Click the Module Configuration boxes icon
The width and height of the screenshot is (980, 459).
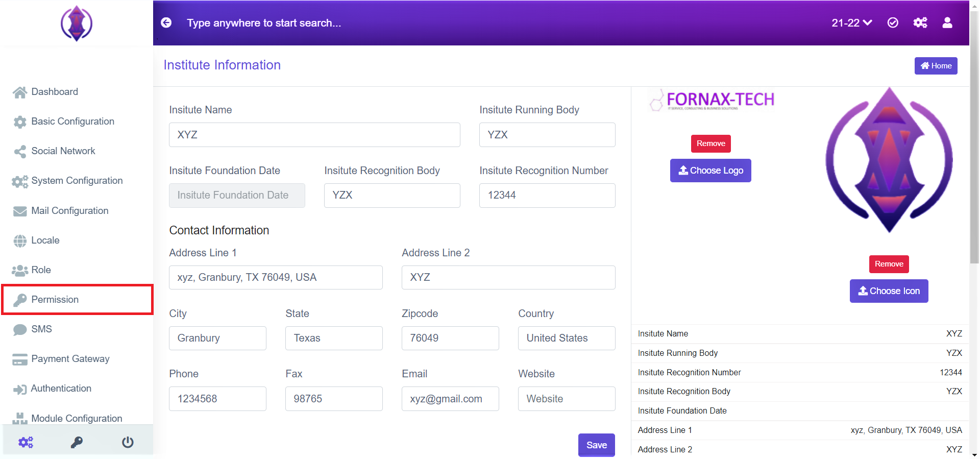20,419
